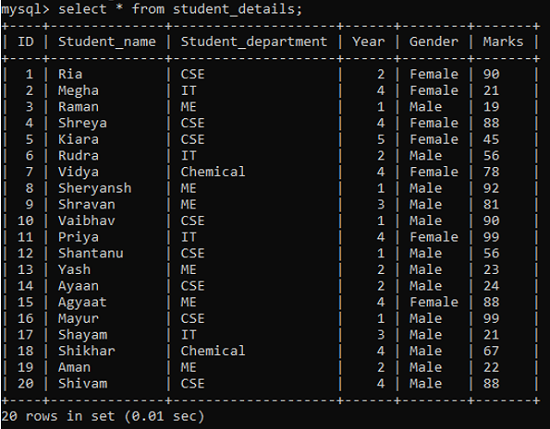The height and width of the screenshot is (429, 550).
Task: Click the Gender column header
Action: (434, 41)
